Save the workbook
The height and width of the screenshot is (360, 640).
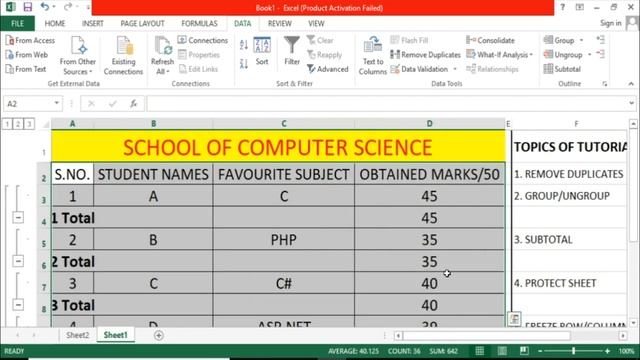(x=27, y=7)
